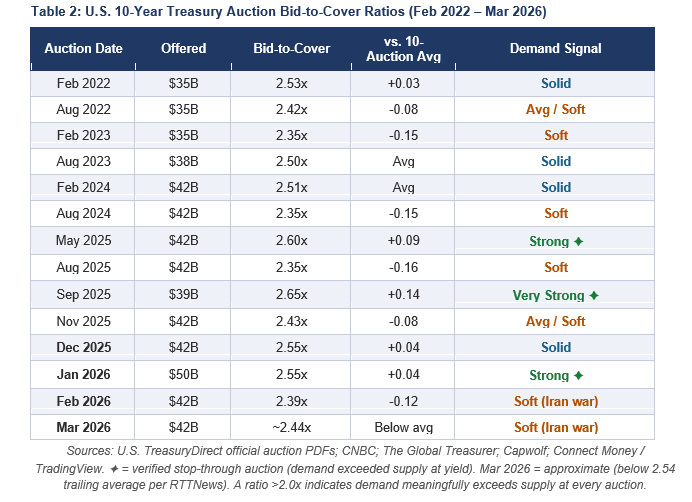Select the +0.14 difference value
Screen dimensions: 692x502
pos(402,296)
